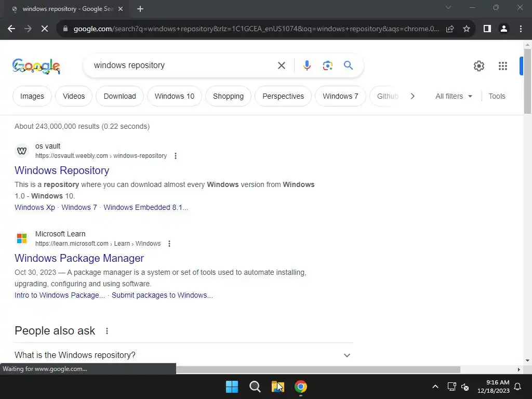Filter results by Videos
The width and height of the screenshot is (532, 399).
74,96
